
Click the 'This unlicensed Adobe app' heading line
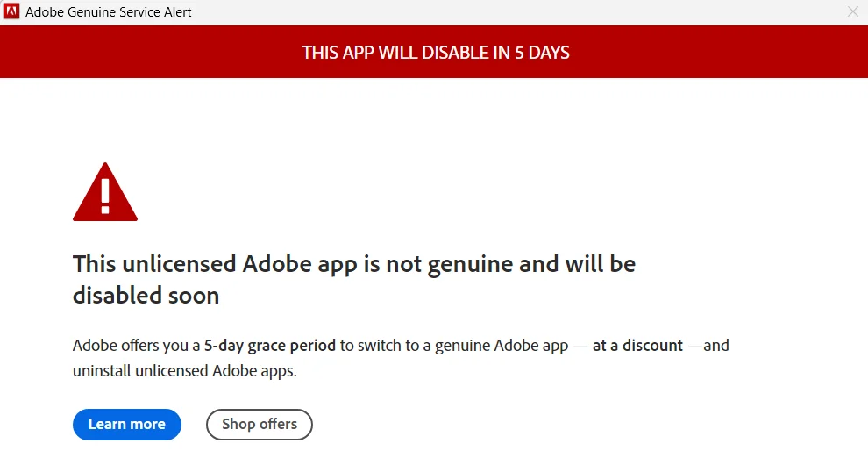click(353, 264)
